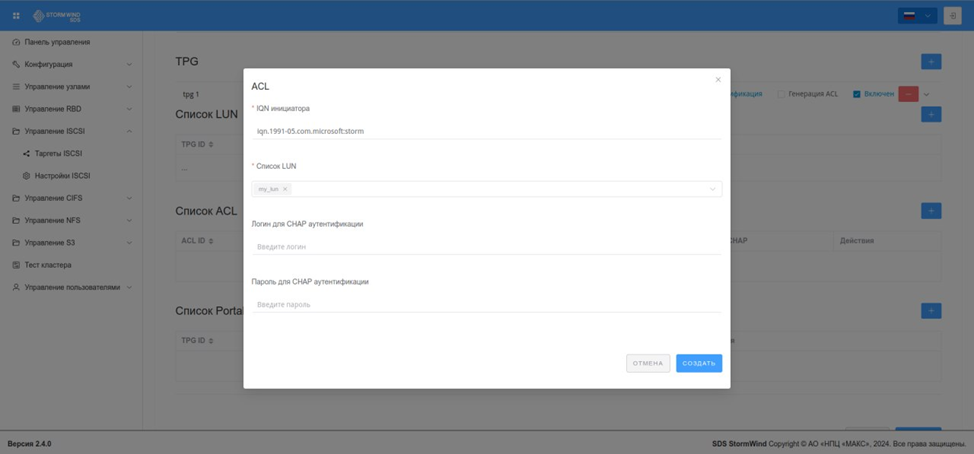The image size is (974, 454).
Task: Click the logout icon in header
Action: pos(952,16)
